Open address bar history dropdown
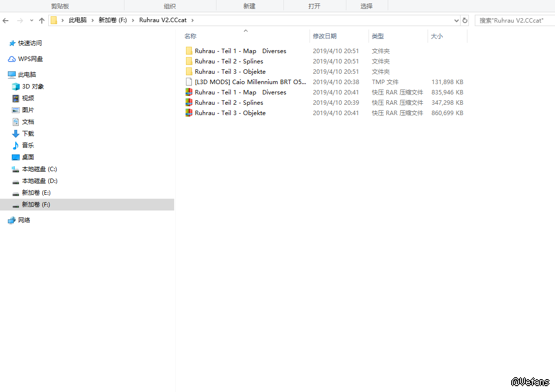Screen dimensions: 555x392 pyautogui.click(x=456, y=21)
